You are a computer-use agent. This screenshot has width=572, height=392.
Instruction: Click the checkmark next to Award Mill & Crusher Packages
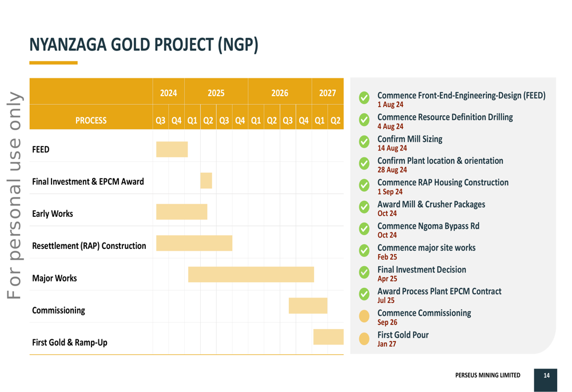click(x=364, y=207)
